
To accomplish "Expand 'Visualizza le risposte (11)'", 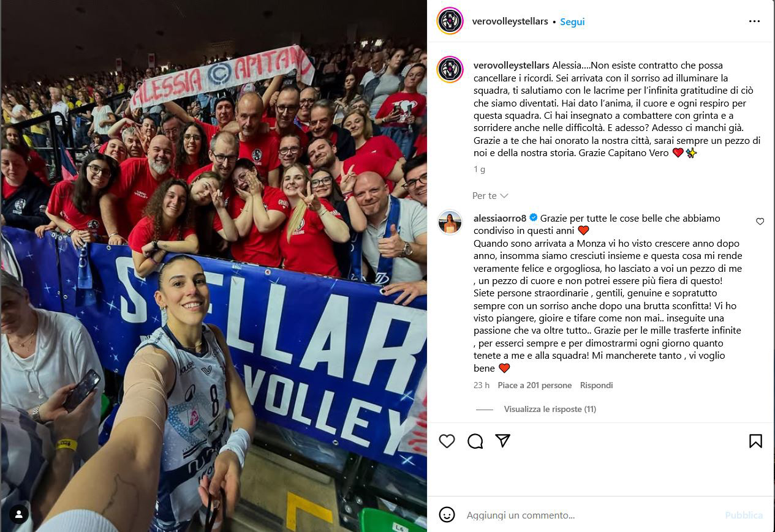I will tap(550, 409).
